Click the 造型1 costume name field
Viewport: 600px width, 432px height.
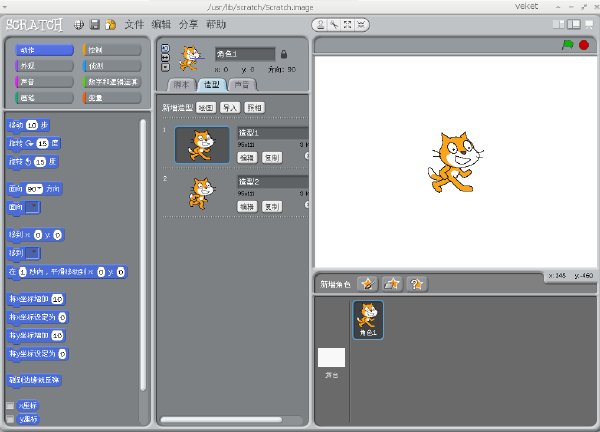tap(273, 133)
